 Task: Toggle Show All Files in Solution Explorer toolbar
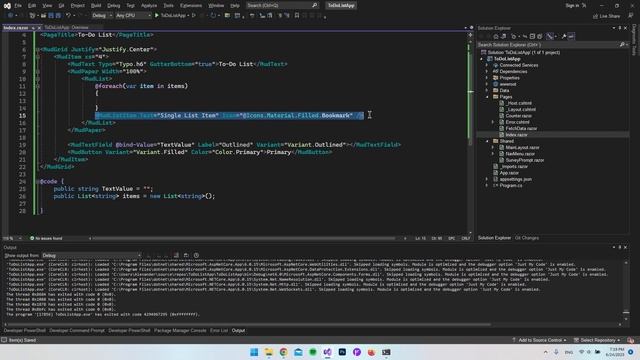540,36
